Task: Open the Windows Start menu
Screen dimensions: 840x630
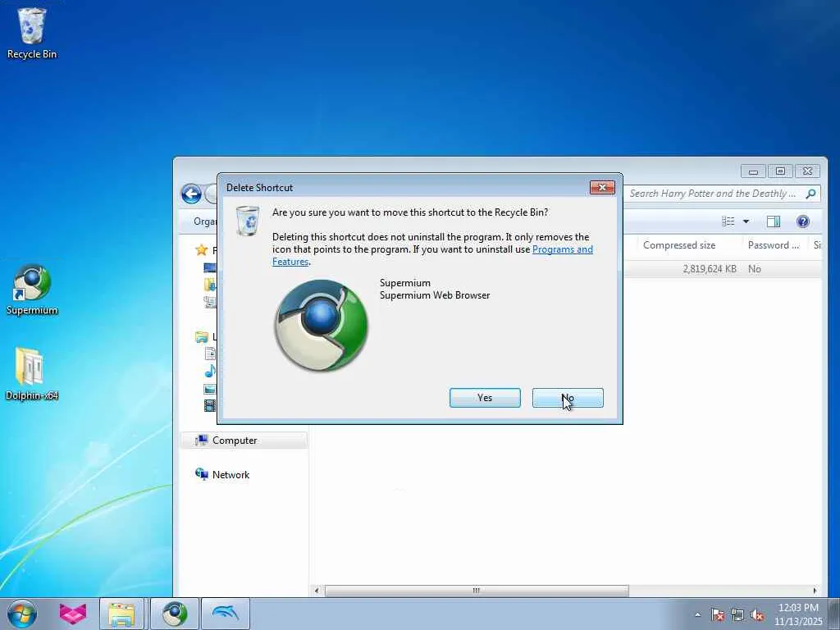Action: [x=22, y=614]
